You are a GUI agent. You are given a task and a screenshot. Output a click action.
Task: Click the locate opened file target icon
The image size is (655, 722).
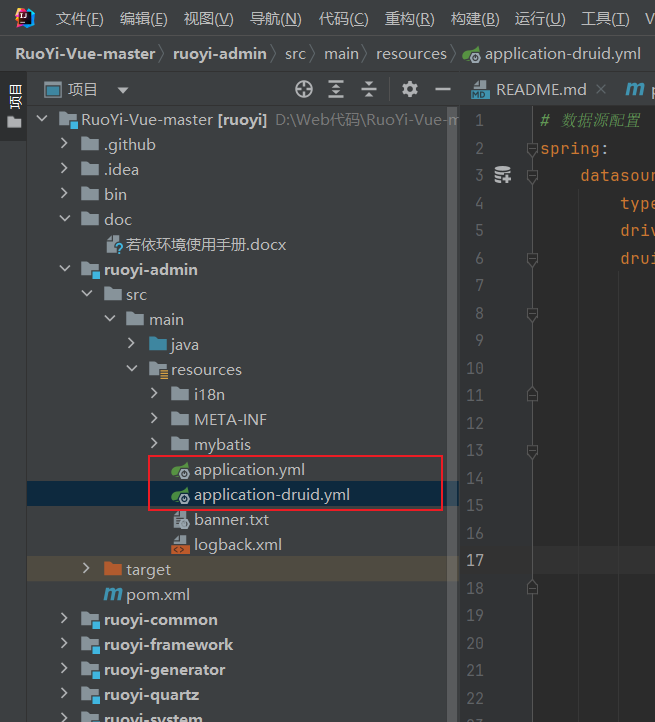304,89
